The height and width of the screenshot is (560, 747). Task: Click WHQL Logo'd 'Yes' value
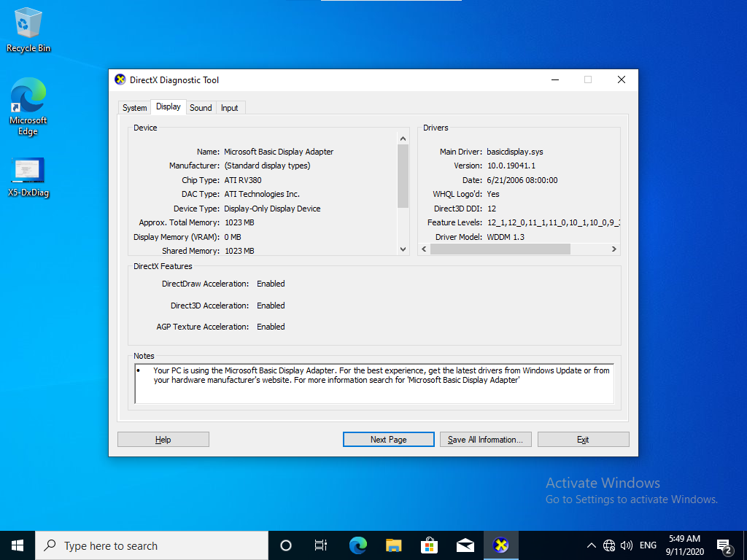pos(493,194)
